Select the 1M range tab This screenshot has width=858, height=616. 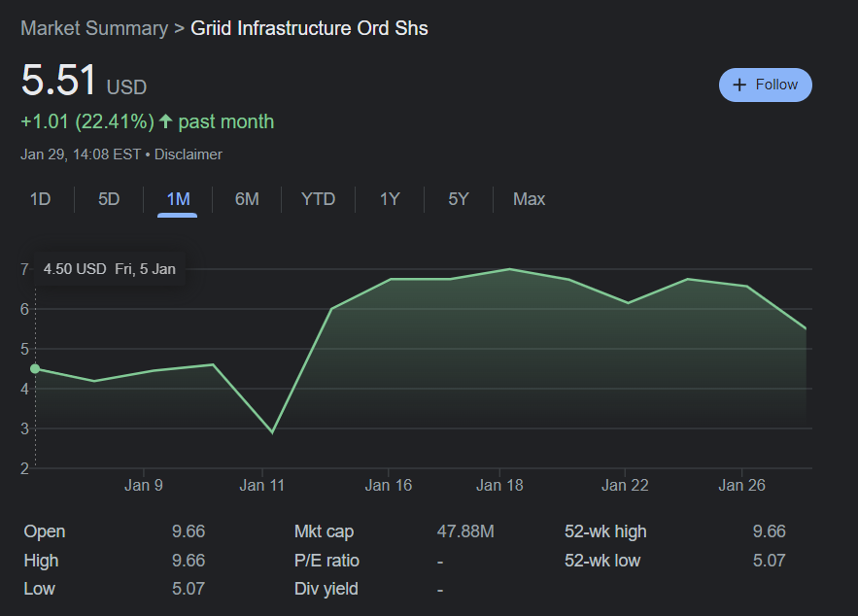(x=178, y=199)
